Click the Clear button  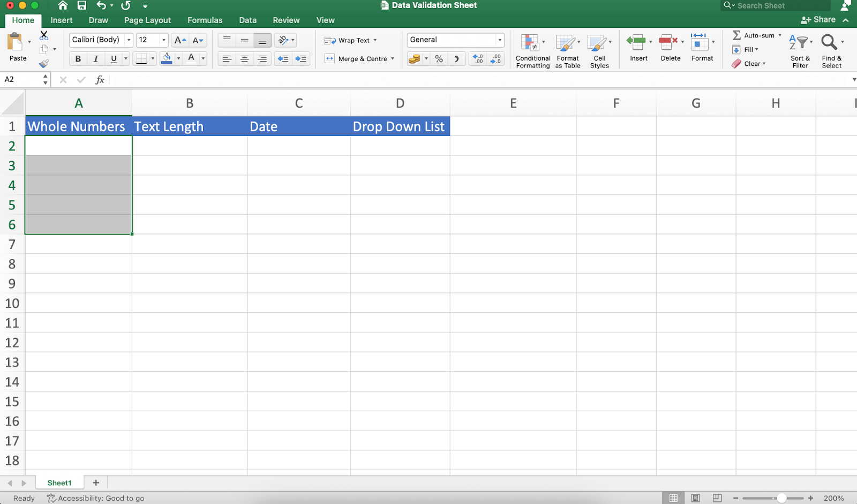pos(751,63)
